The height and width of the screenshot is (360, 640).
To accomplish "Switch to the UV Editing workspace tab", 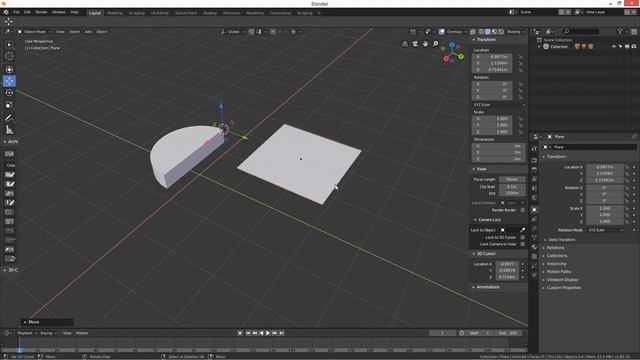I will click(160, 13).
